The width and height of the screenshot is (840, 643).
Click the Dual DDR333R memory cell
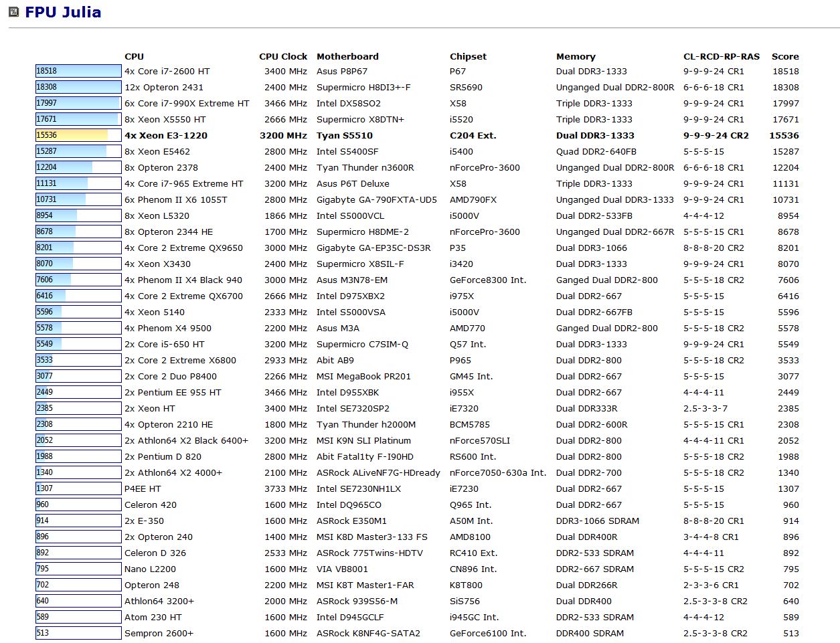587,408
